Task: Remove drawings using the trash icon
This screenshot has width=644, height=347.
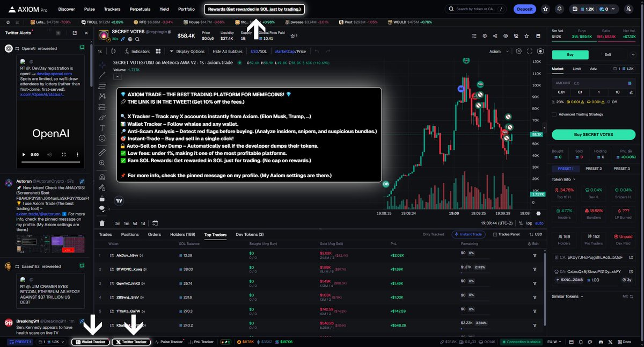Action: pyautogui.click(x=102, y=223)
